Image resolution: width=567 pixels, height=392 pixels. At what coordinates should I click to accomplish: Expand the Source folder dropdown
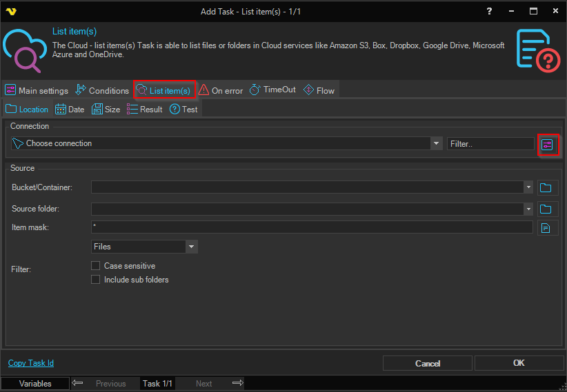[528, 209]
